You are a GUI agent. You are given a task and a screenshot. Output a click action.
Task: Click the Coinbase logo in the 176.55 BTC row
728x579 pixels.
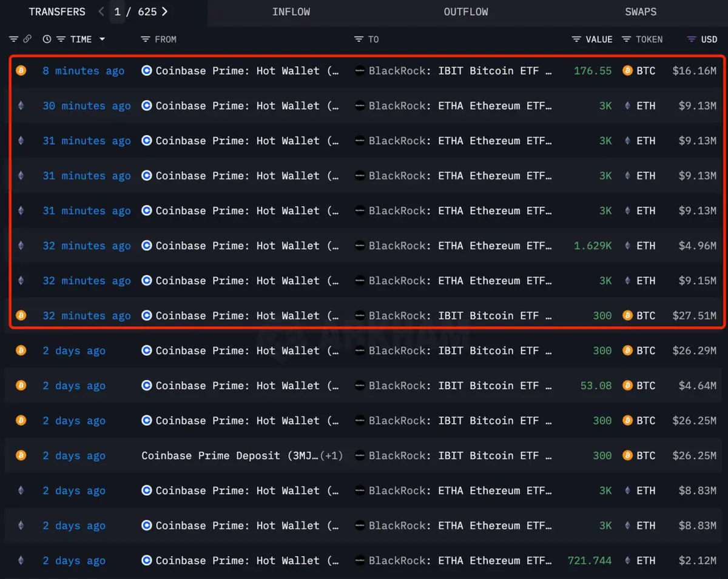coord(147,70)
